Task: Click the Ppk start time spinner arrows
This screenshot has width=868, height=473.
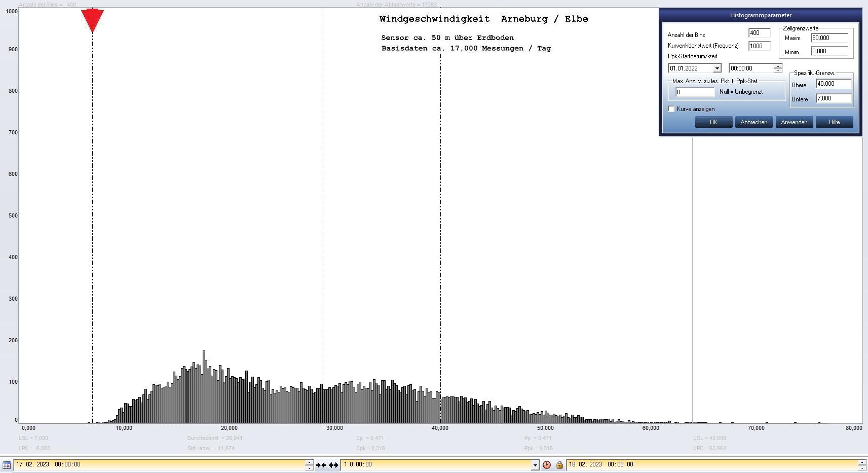Action: [778, 68]
